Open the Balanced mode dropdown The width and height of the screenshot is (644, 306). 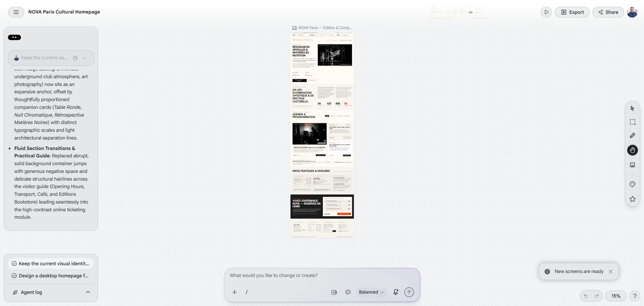[x=371, y=292]
